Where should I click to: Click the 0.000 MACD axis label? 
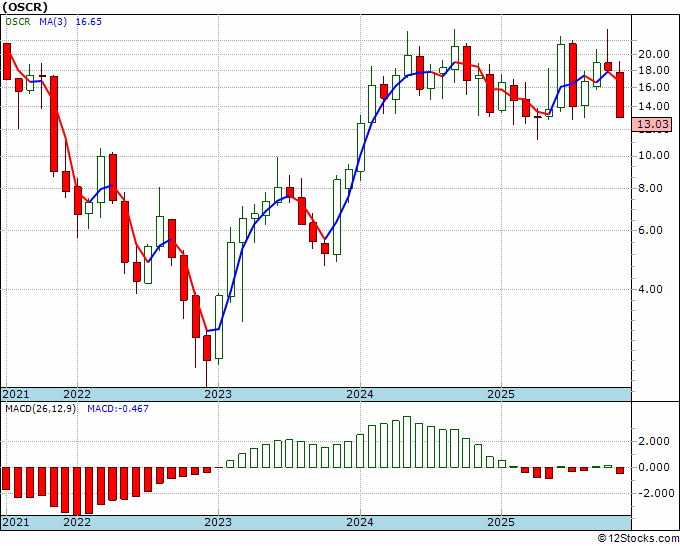click(x=654, y=468)
